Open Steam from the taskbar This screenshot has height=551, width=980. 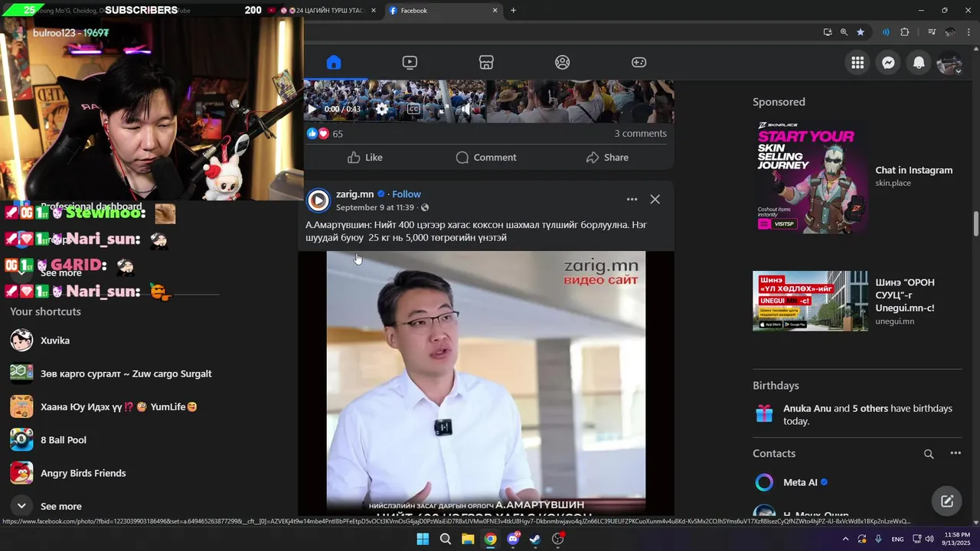point(535,540)
